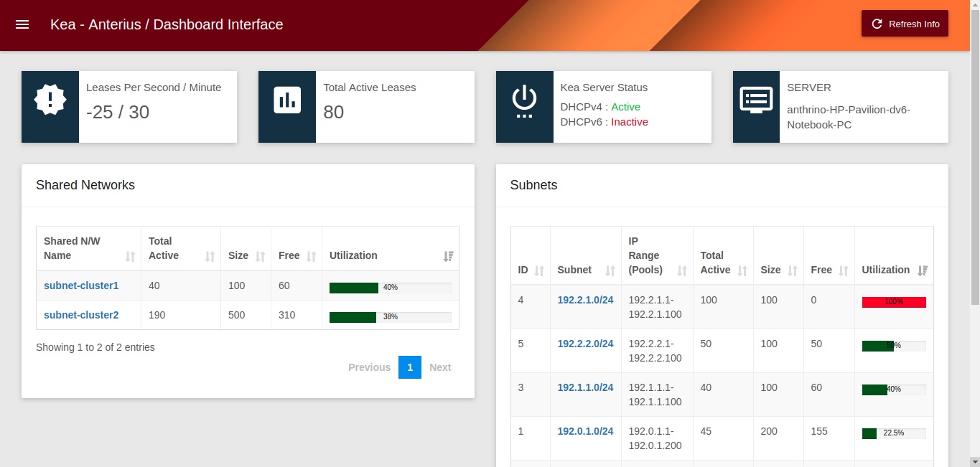The image size is (980, 467).
Task: Click subnet-cluster1 40% utilization bar
Action: click(x=391, y=288)
